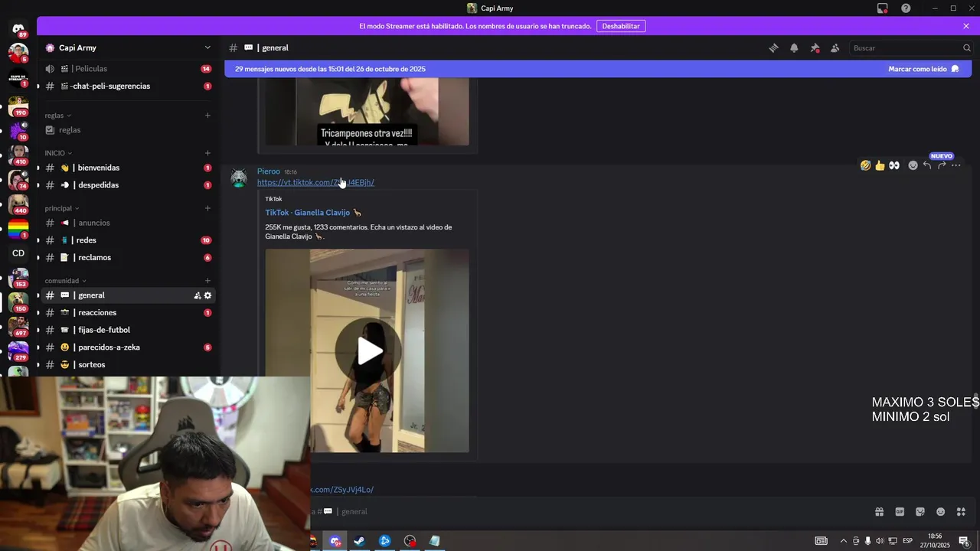Open Steam from the Windows taskbar

tap(359, 541)
